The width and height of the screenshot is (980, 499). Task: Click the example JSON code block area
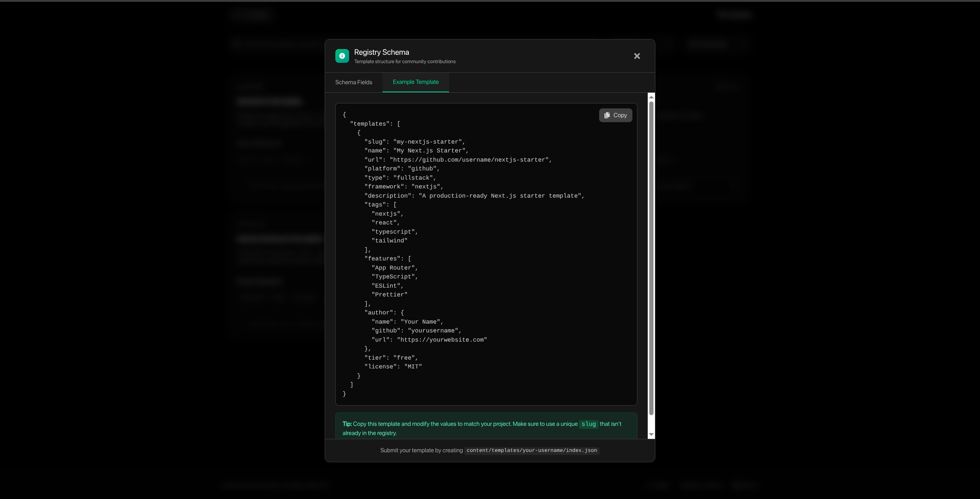486,253
